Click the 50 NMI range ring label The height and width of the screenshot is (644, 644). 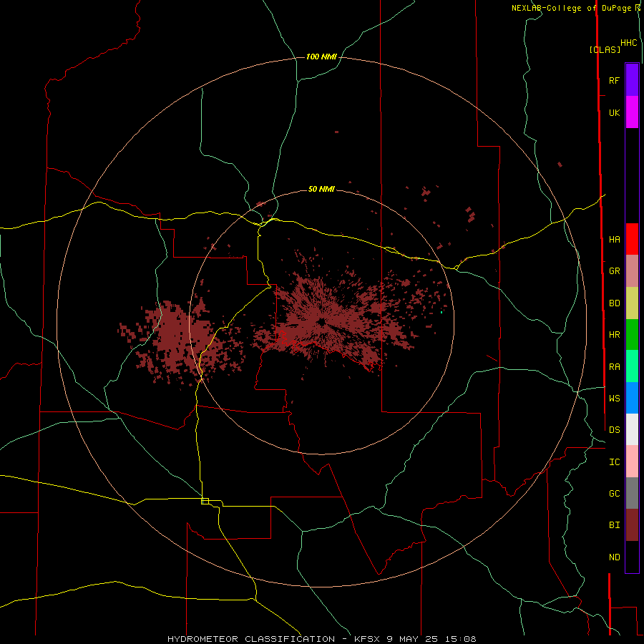[321, 190]
